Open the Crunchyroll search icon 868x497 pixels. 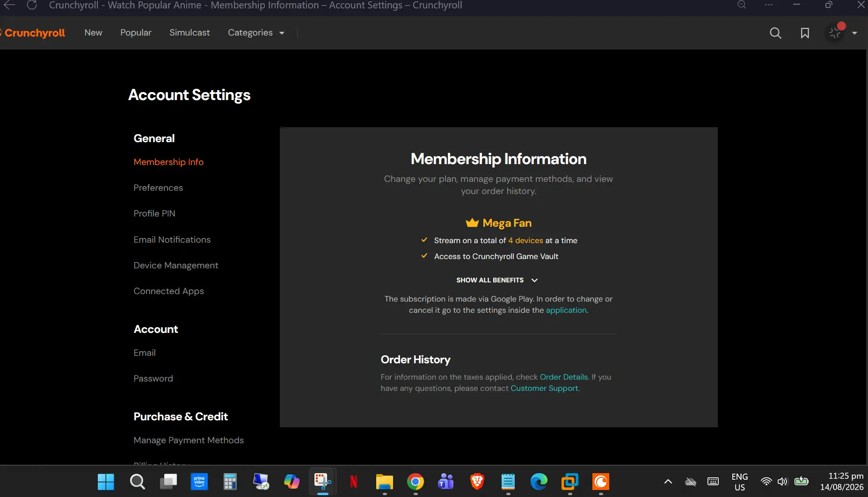click(775, 33)
